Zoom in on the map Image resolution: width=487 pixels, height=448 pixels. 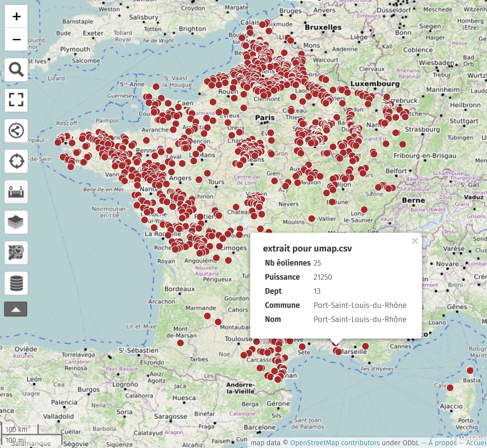(x=16, y=16)
